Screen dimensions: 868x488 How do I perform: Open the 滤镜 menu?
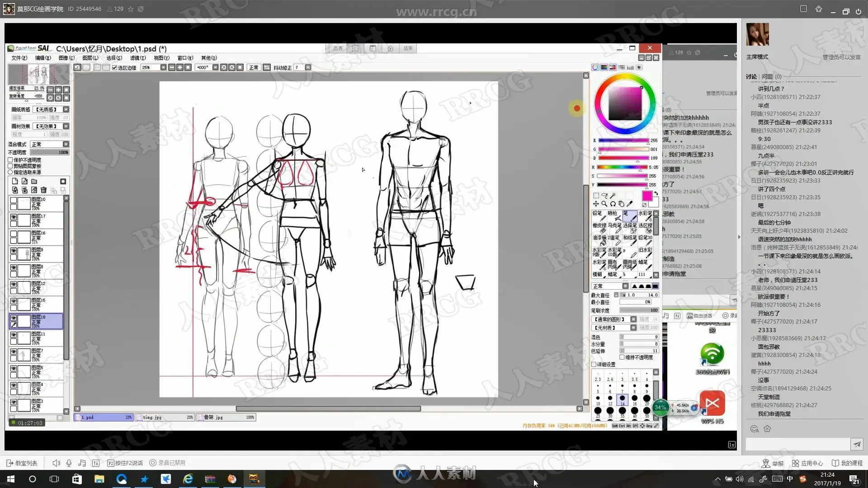pyautogui.click(x=137, y=58)
